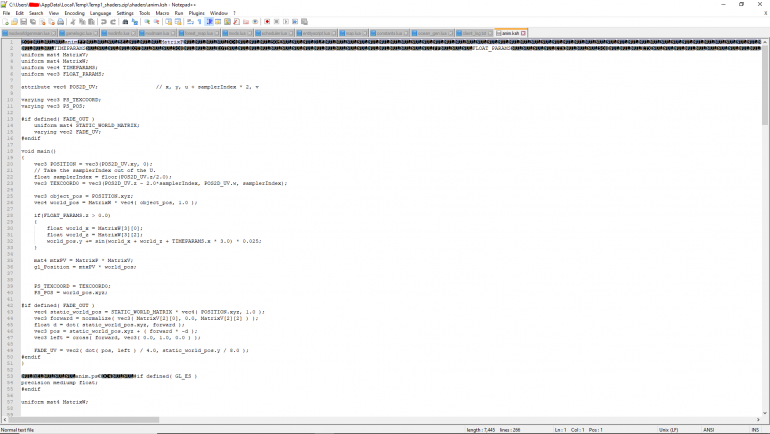
Task: Open the Encoding menu
Action: pyautogui.click(x=74, y=13)
